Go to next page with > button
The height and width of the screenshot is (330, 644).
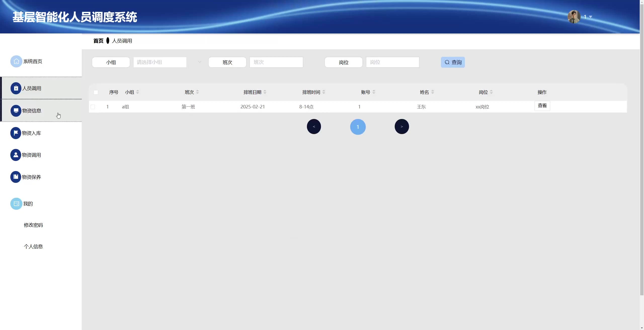point(402,127)
